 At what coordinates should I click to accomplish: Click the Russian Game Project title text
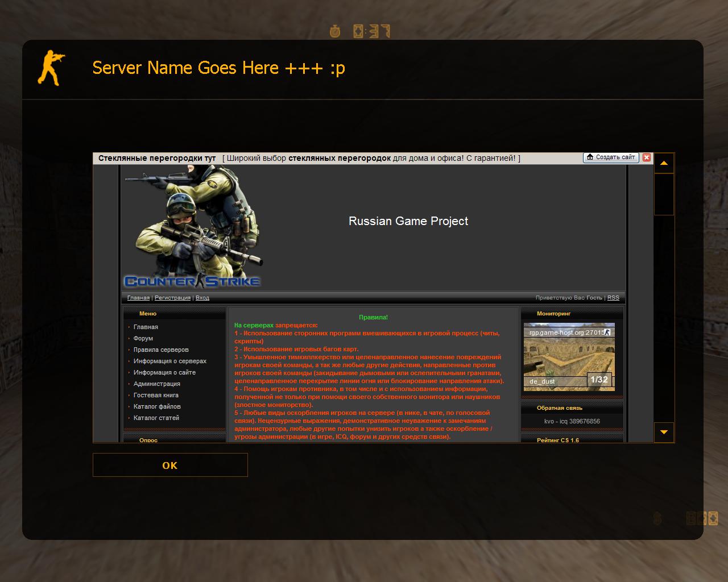coord(408,221)
